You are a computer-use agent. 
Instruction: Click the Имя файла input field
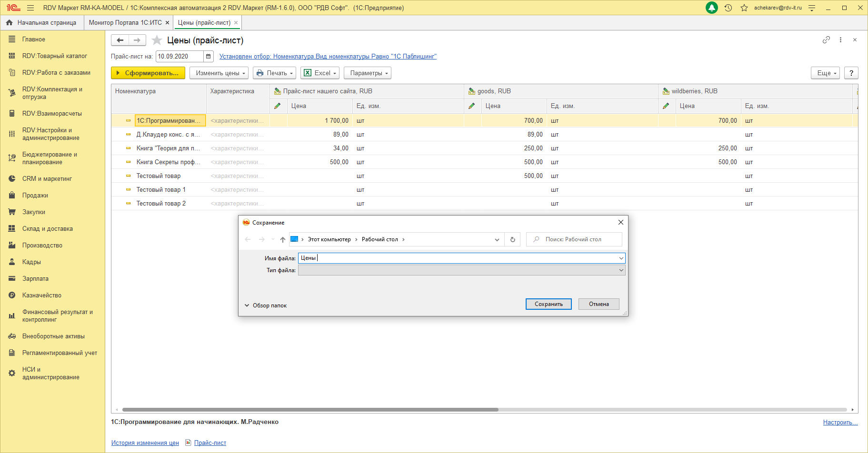(x=457, y=258)
